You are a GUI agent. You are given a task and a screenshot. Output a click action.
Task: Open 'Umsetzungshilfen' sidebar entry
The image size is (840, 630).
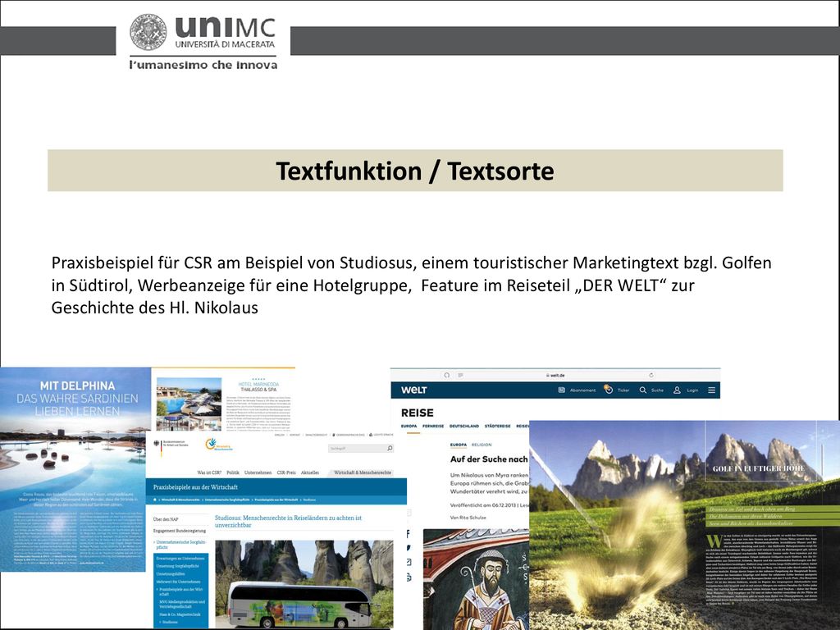(x=171, y=573)
